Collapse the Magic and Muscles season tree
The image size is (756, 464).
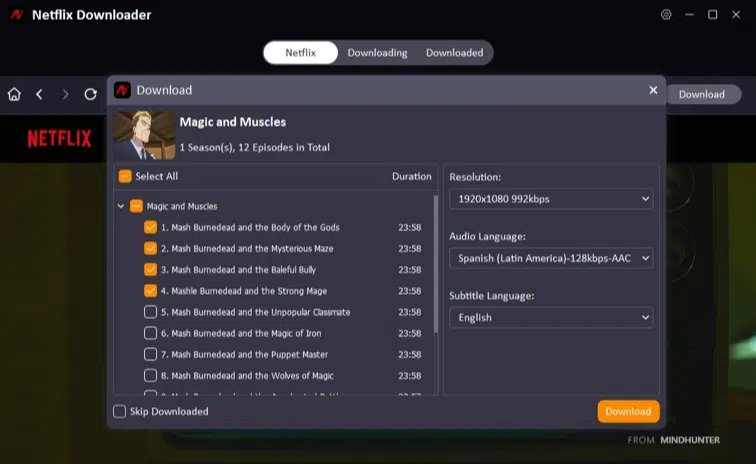click(121, 206)
